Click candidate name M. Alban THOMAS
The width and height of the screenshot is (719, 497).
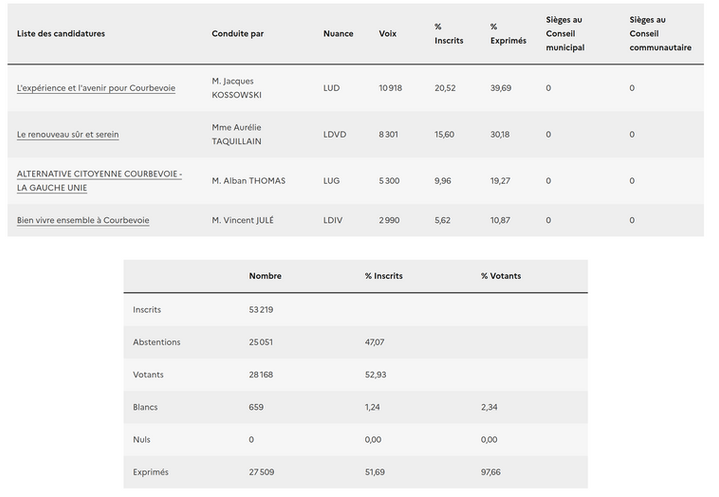[249, 180]
